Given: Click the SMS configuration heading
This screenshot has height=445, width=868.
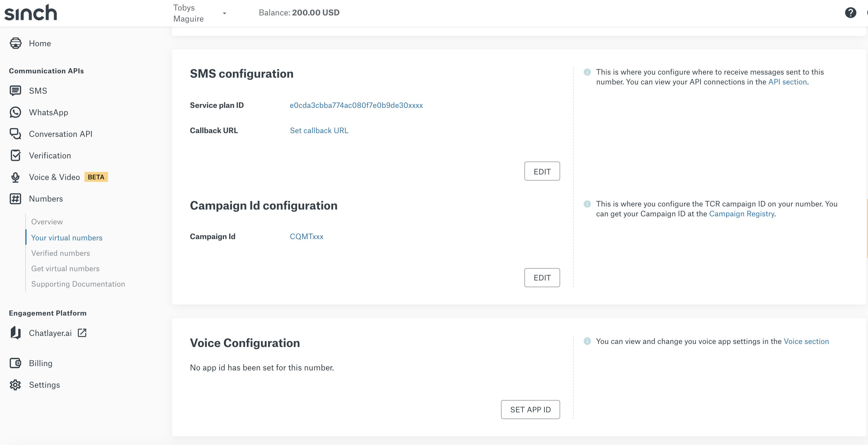Looking at the screenshot, I should (x=242, y=74).
